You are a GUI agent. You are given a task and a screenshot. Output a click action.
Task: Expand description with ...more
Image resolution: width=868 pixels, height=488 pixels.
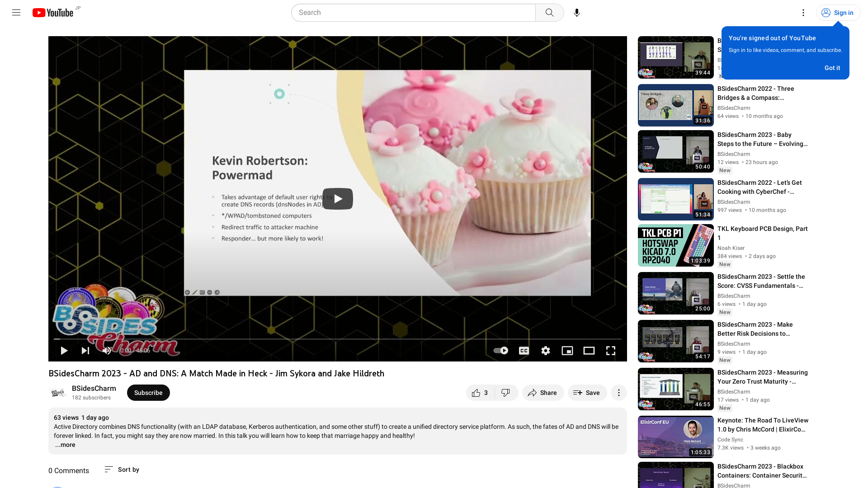[x=65, y=445]
